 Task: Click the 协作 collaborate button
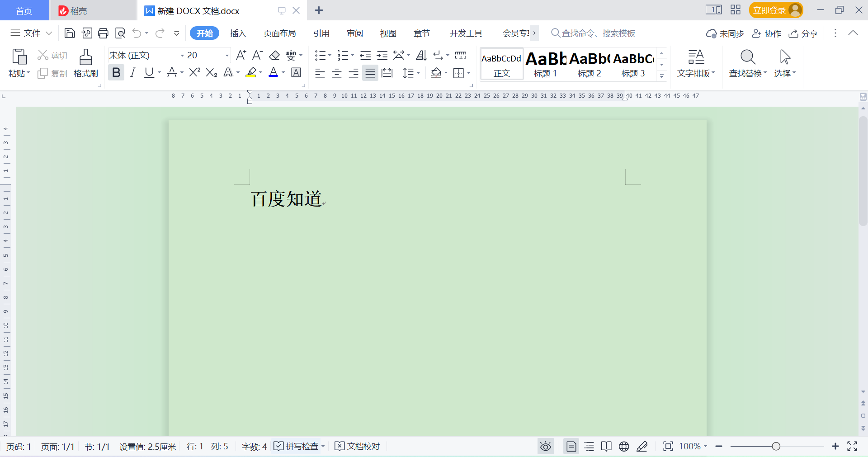tap(767, 33)
